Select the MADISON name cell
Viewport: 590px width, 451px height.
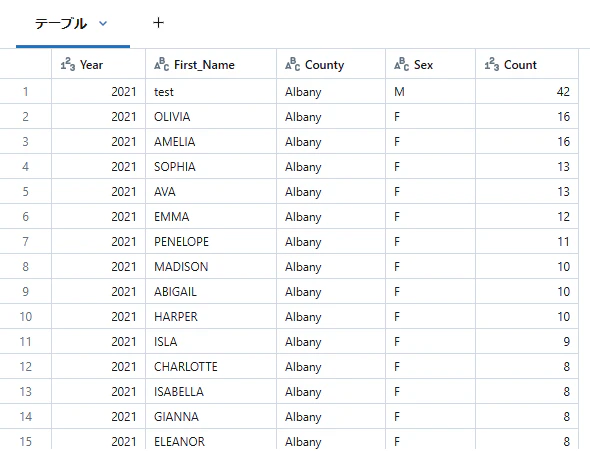211,267
